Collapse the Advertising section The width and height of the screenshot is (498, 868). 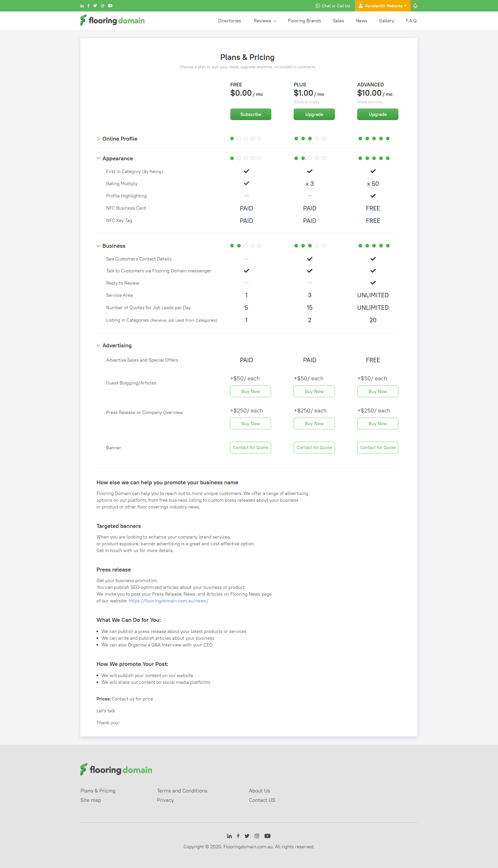tap(114, 346)
